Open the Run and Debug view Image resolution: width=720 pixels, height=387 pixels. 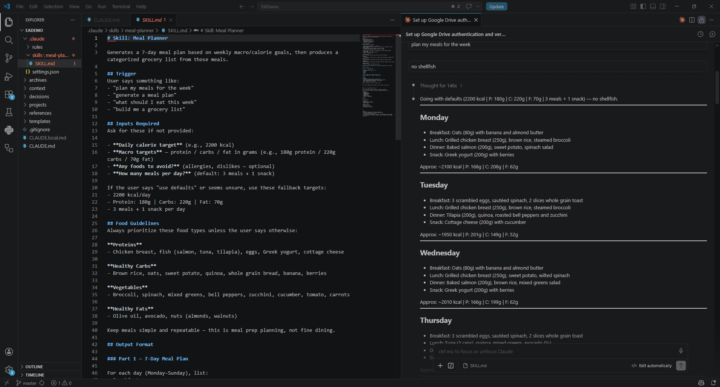point(9,76)
